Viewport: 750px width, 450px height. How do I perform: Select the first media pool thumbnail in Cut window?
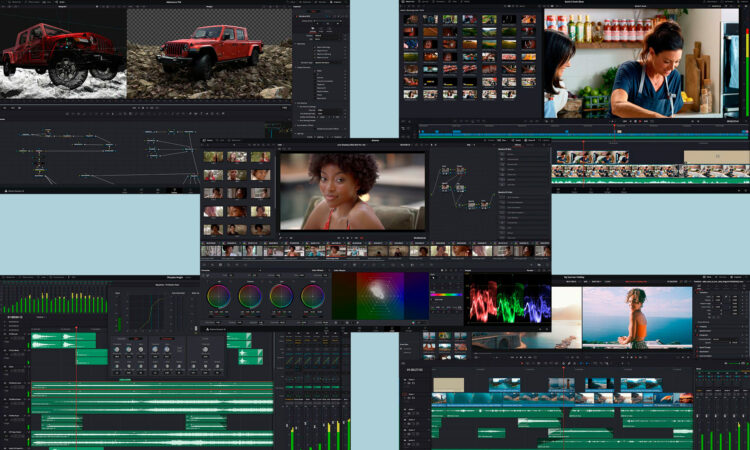pos(411,20)
